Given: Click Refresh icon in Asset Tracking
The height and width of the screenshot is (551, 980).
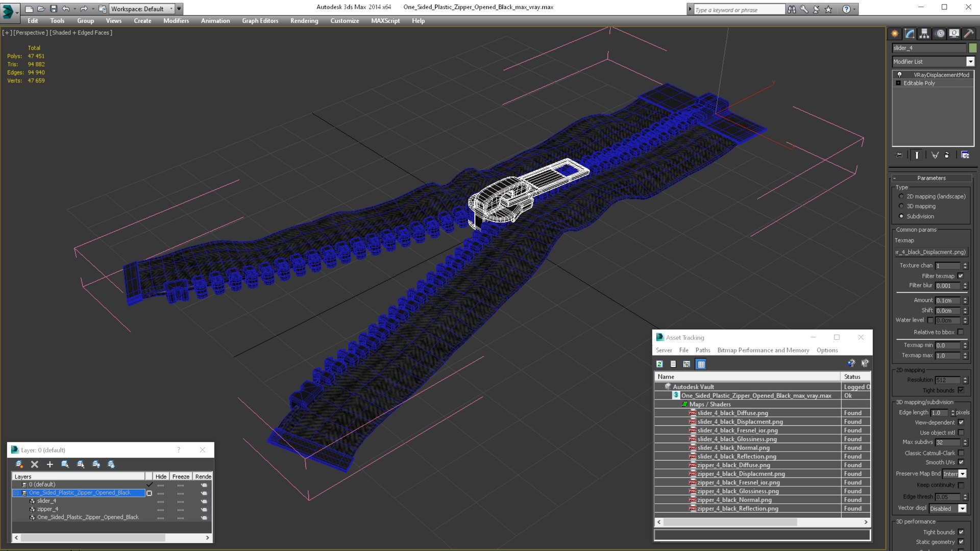Looking at the screenshot, I should [659, 364].
